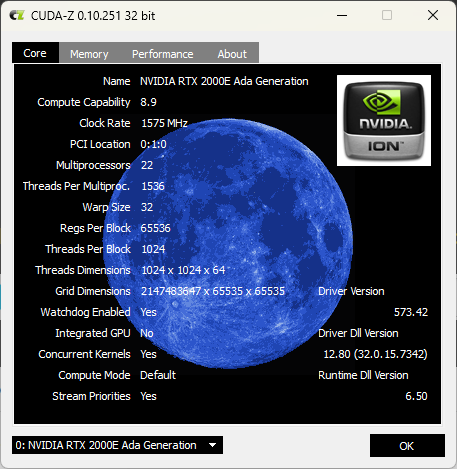Click the Integrated GPU value No
This screenshot has width=457, height=469.
[x=147, y=333]
